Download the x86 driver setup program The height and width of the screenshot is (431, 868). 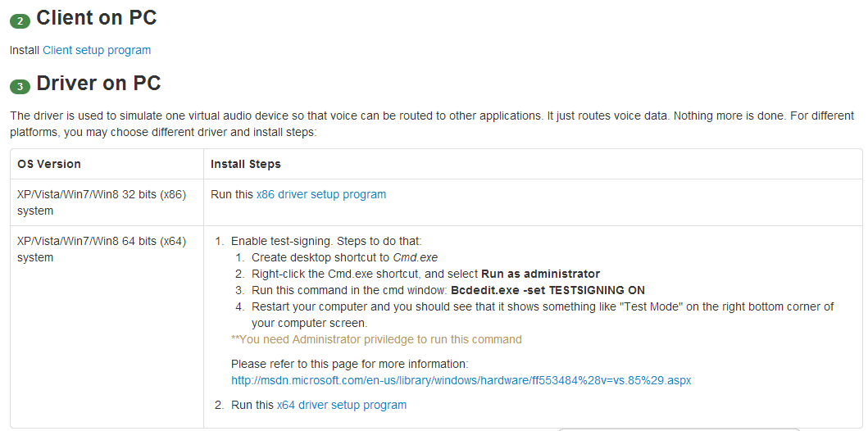pyautogui.click(x=321, y=195)
